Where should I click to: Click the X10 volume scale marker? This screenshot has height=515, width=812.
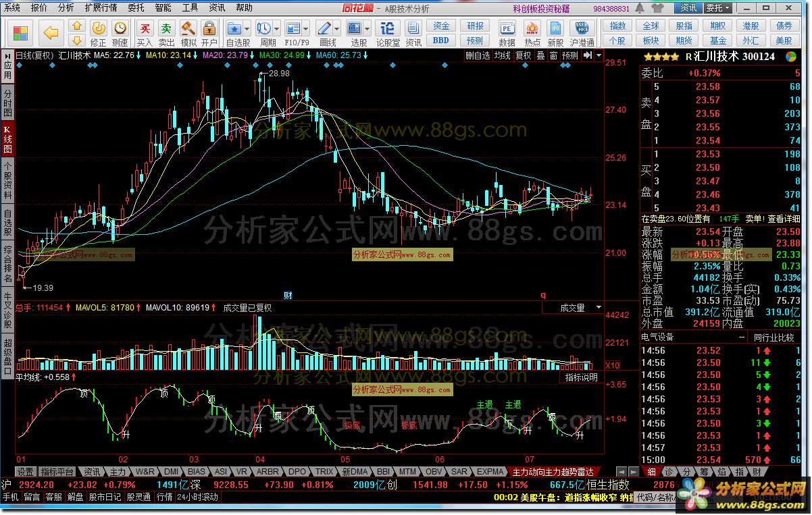[x=612, y=365]
